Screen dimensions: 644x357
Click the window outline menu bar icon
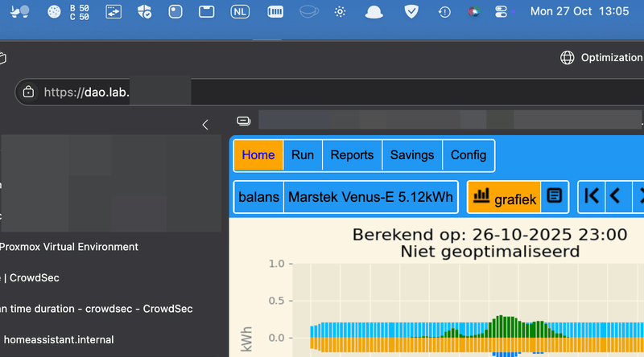click(207, 12)
